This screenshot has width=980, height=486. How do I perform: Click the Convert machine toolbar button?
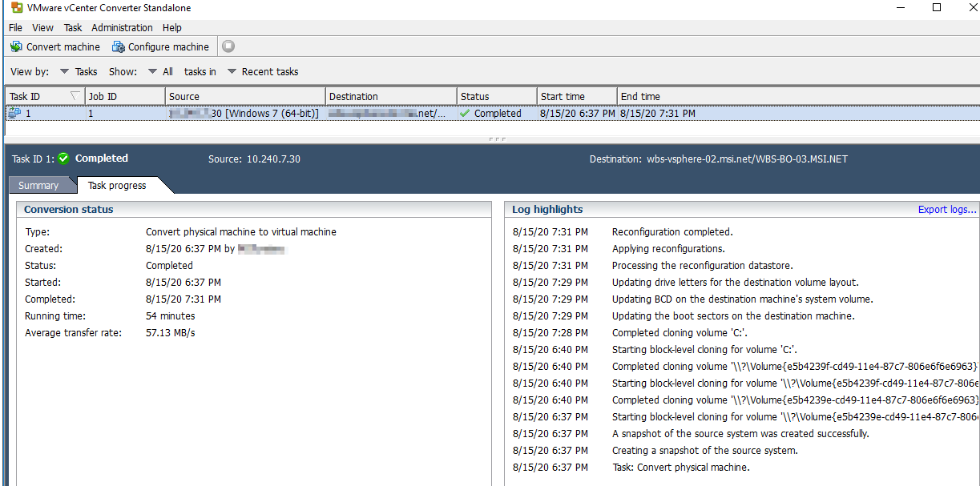pos(55,46)
